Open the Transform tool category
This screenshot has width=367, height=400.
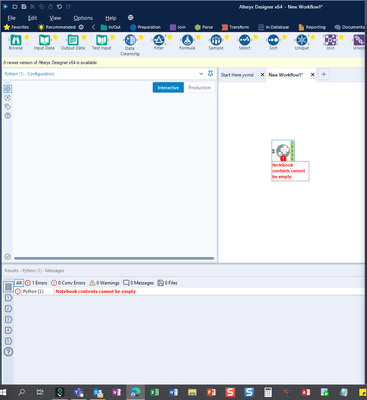click(235, 27)
